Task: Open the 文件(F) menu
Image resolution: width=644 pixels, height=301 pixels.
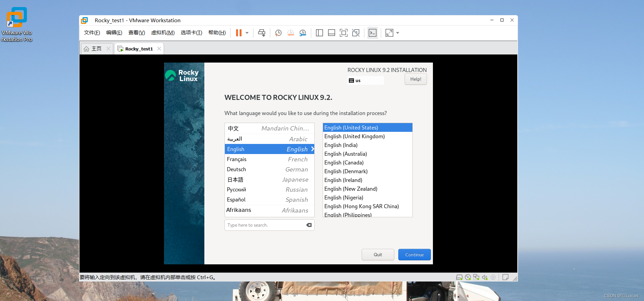Action: 92,33
